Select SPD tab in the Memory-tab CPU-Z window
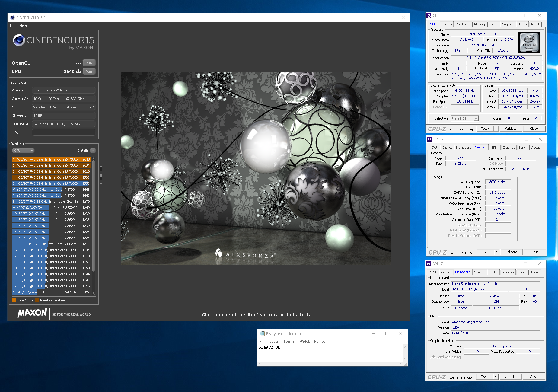 [494, 148]
